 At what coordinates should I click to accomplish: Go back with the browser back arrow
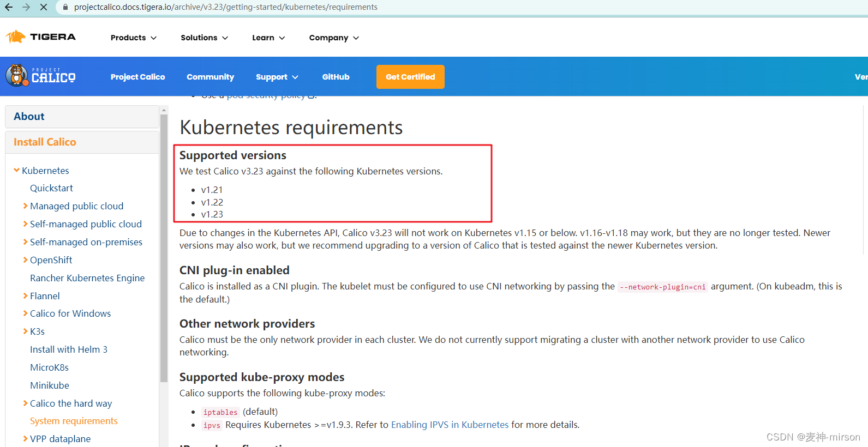coord(9,7)
